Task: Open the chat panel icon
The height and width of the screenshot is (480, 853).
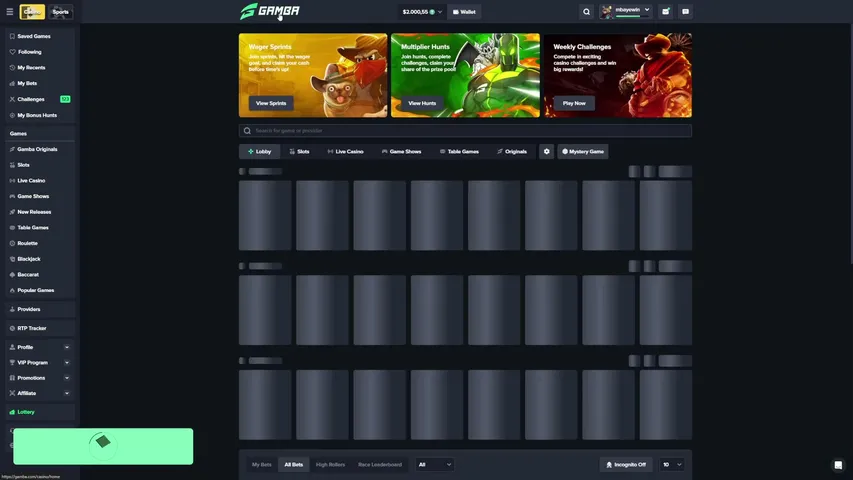Action: (x=685, y=11)
